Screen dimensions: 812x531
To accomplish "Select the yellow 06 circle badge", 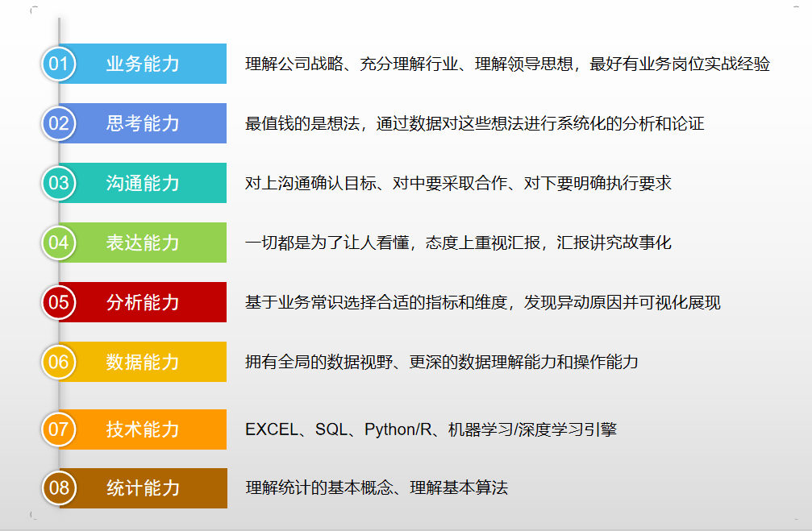I will tap(58, 362).
